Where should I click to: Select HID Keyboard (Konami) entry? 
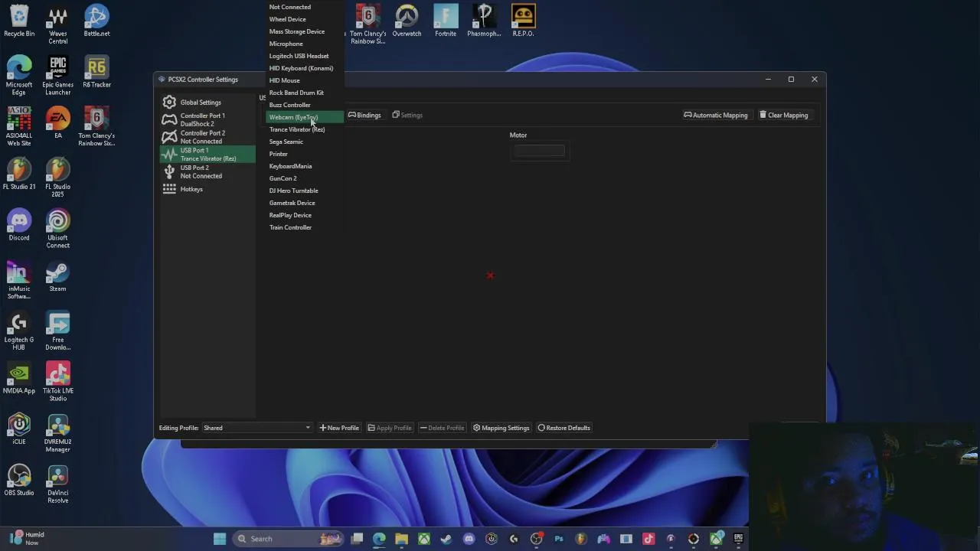305,68
